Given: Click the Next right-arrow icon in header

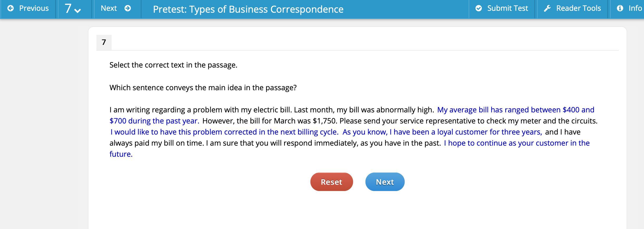Looking at the screenshot, I should pyautogui.click(x=128, y=8).
